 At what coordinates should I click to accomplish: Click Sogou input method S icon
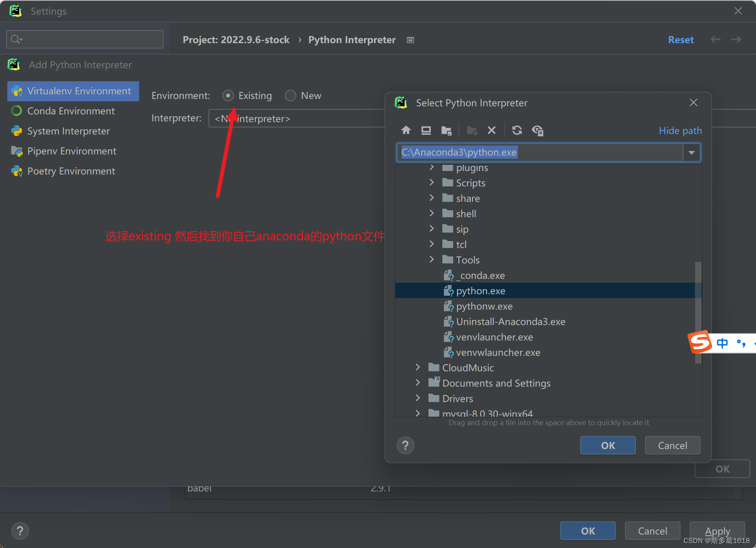(x=699, y=342)
